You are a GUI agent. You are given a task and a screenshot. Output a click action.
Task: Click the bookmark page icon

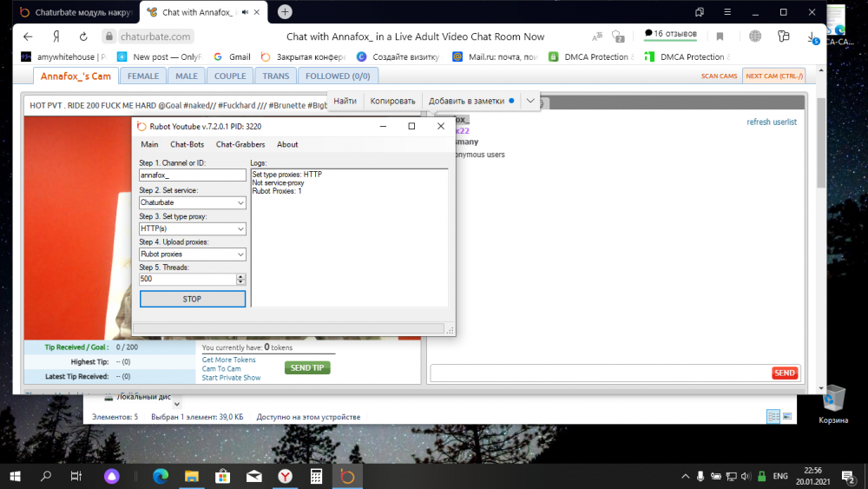720,36
